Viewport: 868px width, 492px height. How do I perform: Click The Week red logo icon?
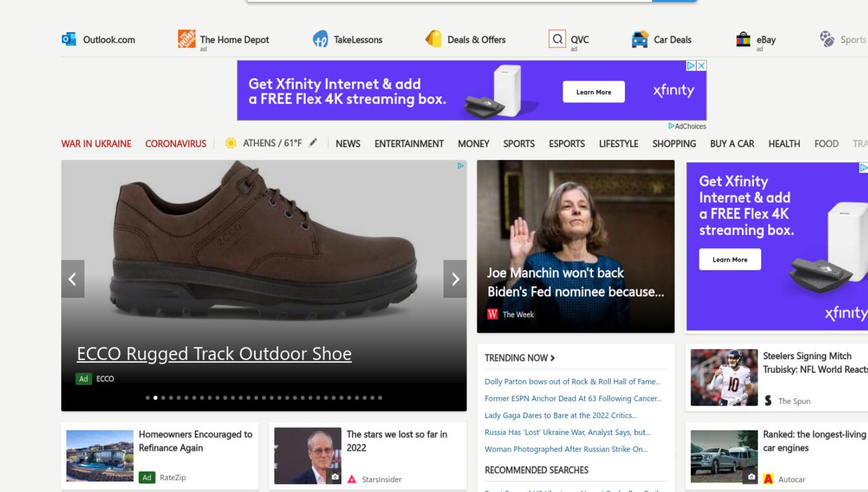click(492, 314)
